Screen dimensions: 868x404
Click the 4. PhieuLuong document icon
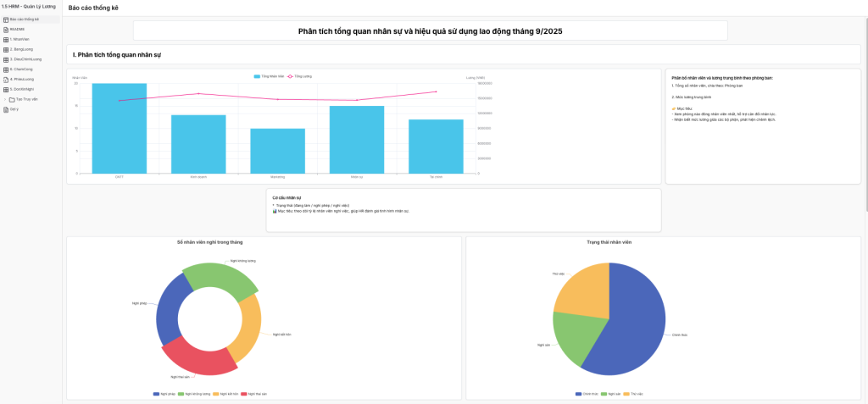coord(6,79)
